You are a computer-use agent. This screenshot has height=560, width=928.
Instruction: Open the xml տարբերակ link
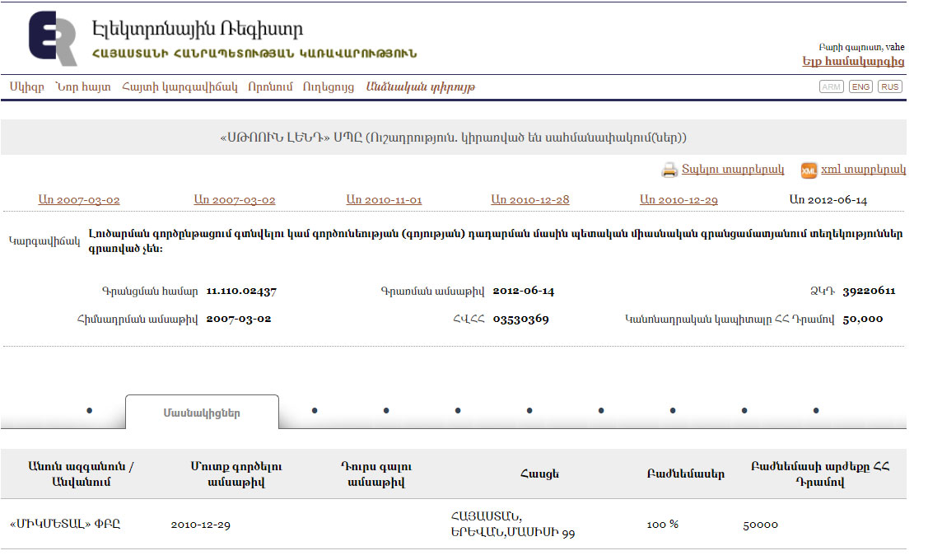tap(863, 170)
